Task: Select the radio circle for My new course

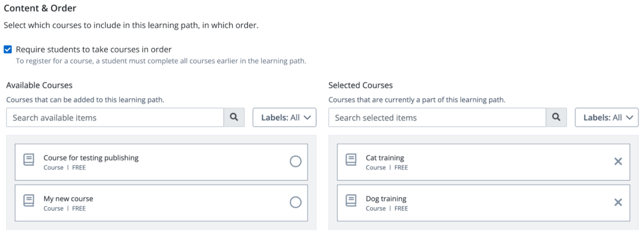Action: click(x=295, y=202)
